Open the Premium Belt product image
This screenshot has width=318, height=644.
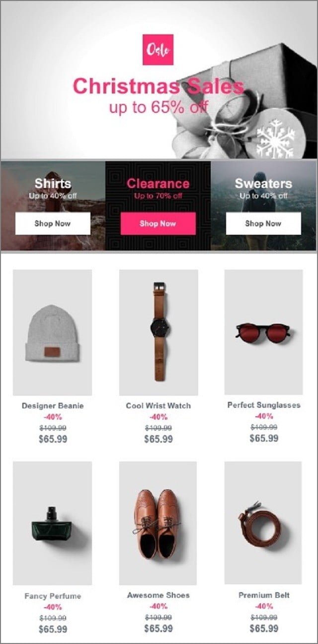pyautogui.click(x=263, y=522)
